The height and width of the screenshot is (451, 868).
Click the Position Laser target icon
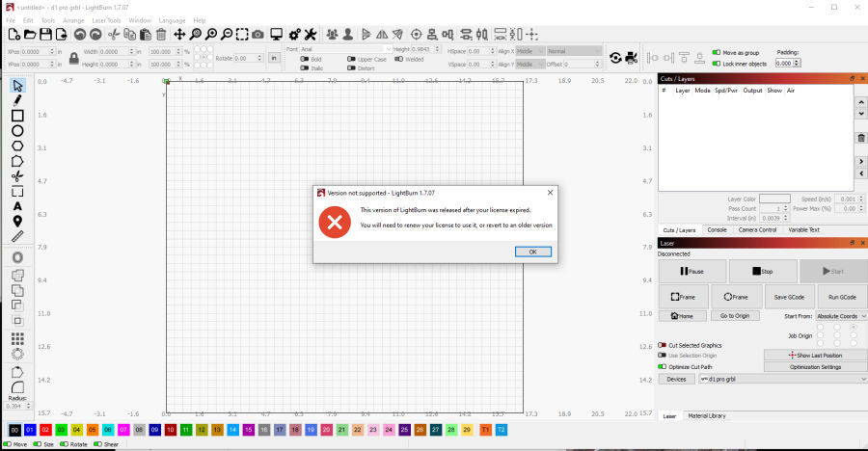click(417, 35)
